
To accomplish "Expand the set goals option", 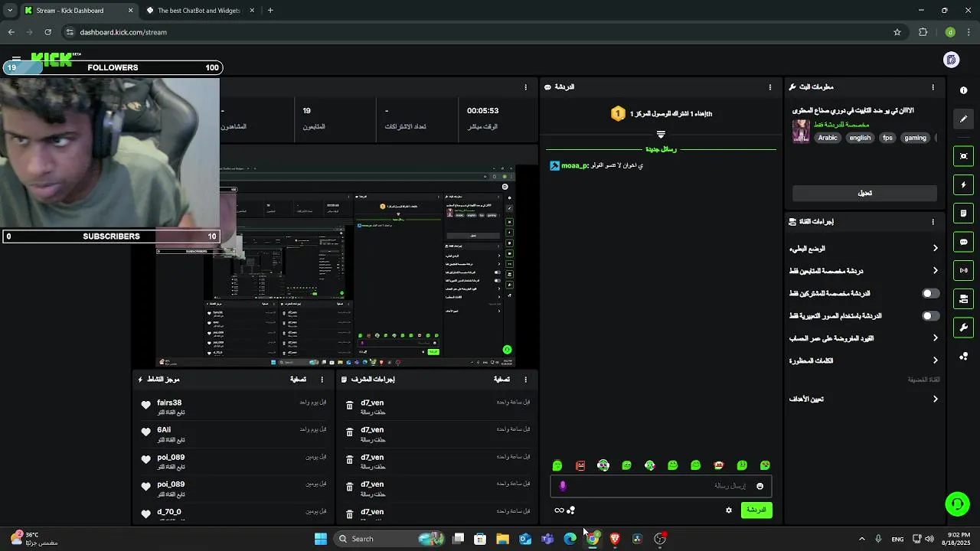I will (x=864, y=399).
